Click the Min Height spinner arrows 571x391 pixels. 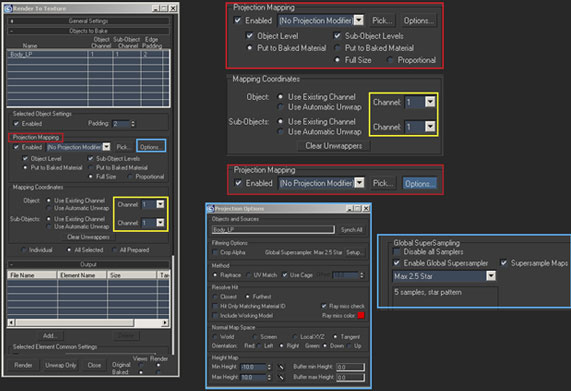coord(269,367)
